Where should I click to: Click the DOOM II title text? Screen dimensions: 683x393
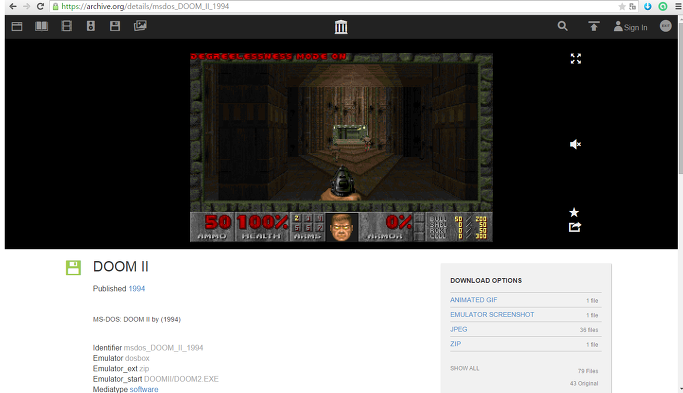click(121, 267)
